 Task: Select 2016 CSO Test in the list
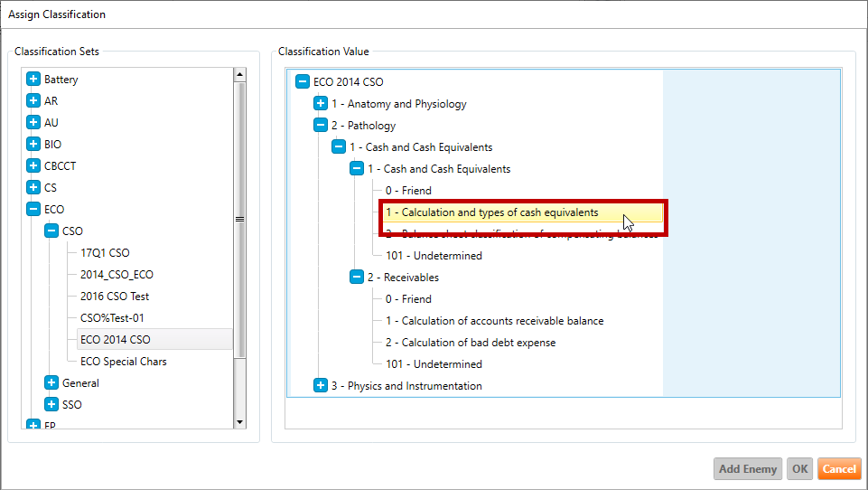115,297
